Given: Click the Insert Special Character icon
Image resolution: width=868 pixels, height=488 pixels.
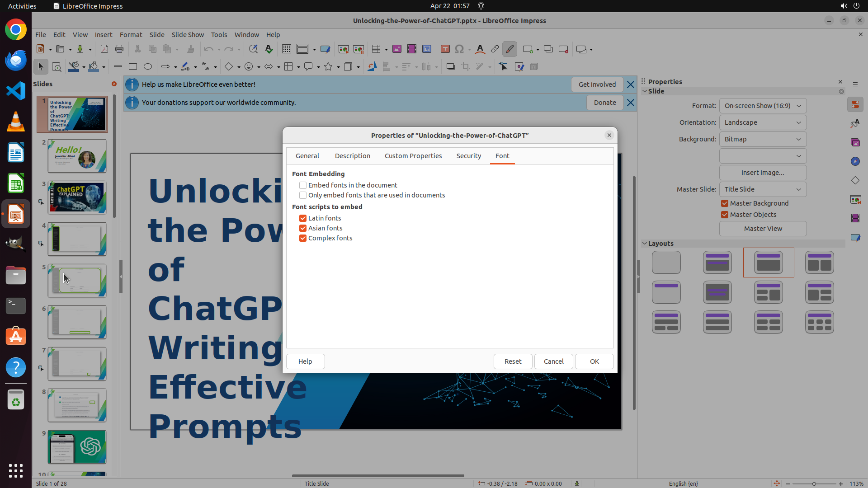Looking at the screenshot, I should pos(459,49).
